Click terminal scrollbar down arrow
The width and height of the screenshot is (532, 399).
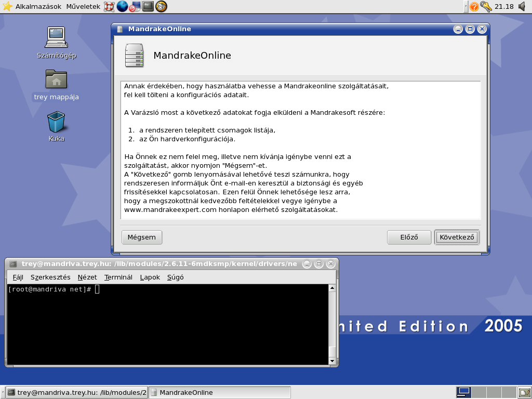click(332, 361)
